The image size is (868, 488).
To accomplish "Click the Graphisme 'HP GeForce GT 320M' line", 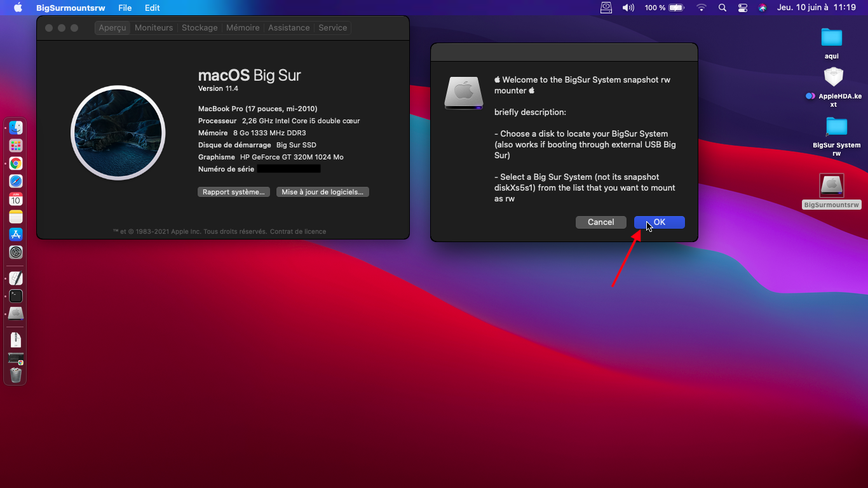I will point(271,157).
